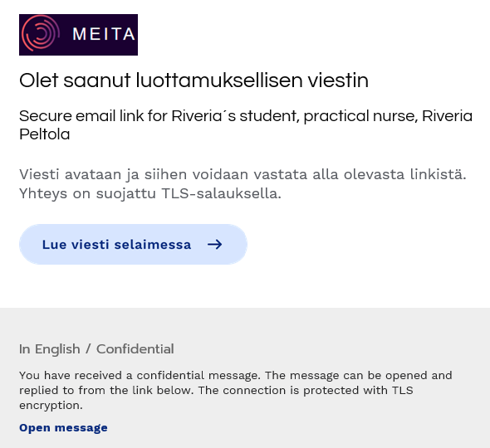Click the words practical nurse in the subject

pyautogui.click(x=361, y=116)
